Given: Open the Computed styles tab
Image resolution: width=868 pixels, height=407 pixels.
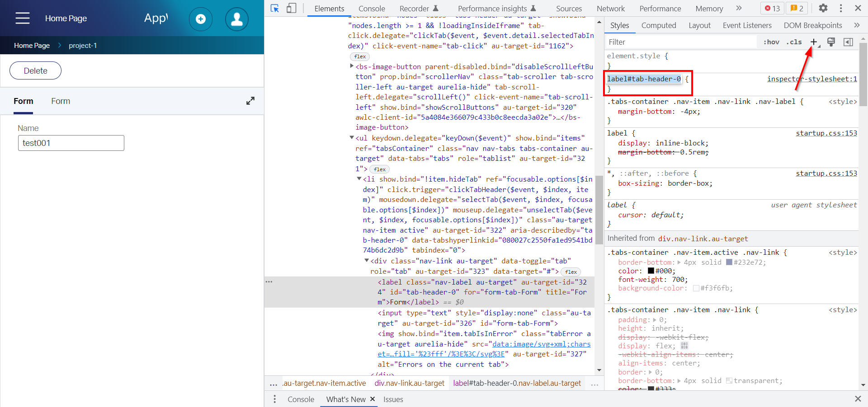Looking at the screenshot, I should (659, 25).
